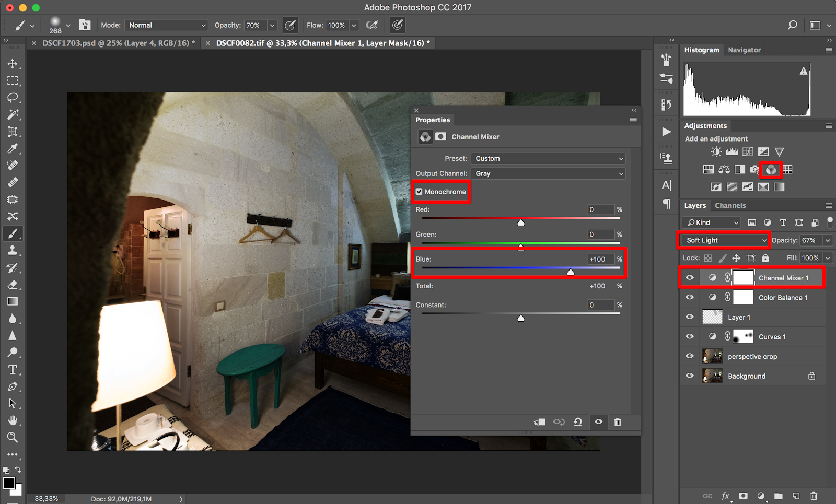Pick the Horizontal Type tool
This screenshot has height=504, width=836.
13,370
